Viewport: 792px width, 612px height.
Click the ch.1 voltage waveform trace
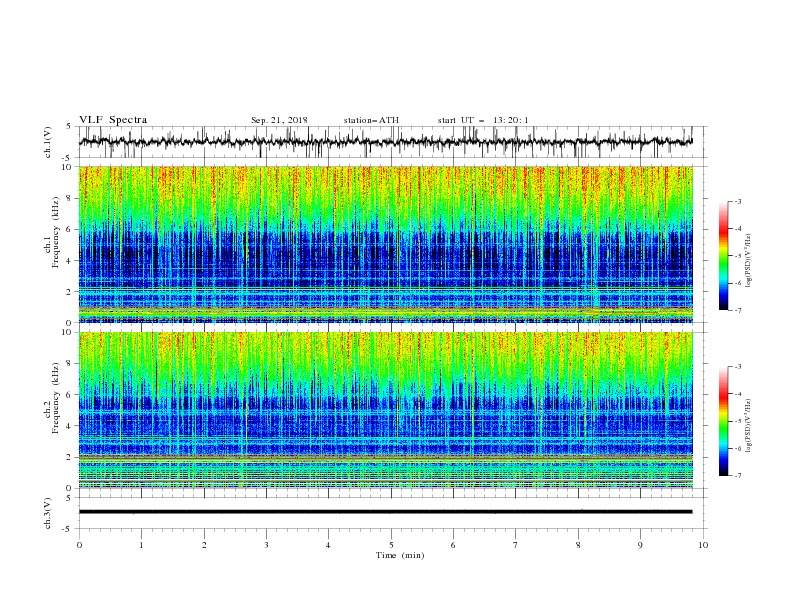pyautogui.click(x=386, y=142)
